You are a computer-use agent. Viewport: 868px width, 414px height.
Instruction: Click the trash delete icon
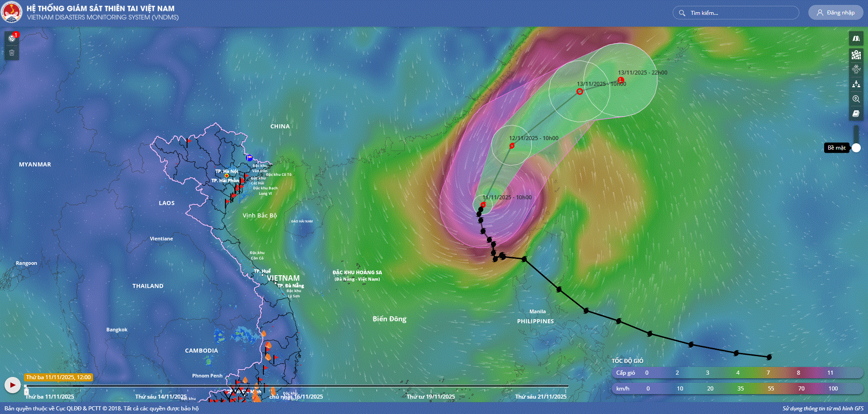[x=12, y=53]
